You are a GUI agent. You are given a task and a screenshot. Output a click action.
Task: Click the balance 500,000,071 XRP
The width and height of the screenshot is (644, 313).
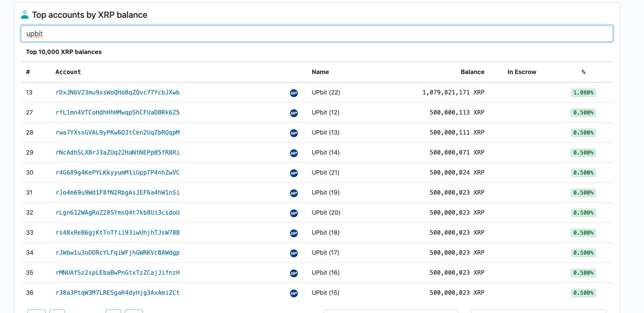(x=457, y=152)
